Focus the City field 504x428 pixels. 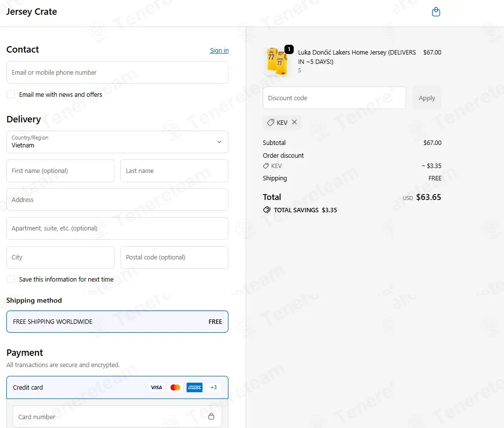pyautogui.click(x=60, y=257)
